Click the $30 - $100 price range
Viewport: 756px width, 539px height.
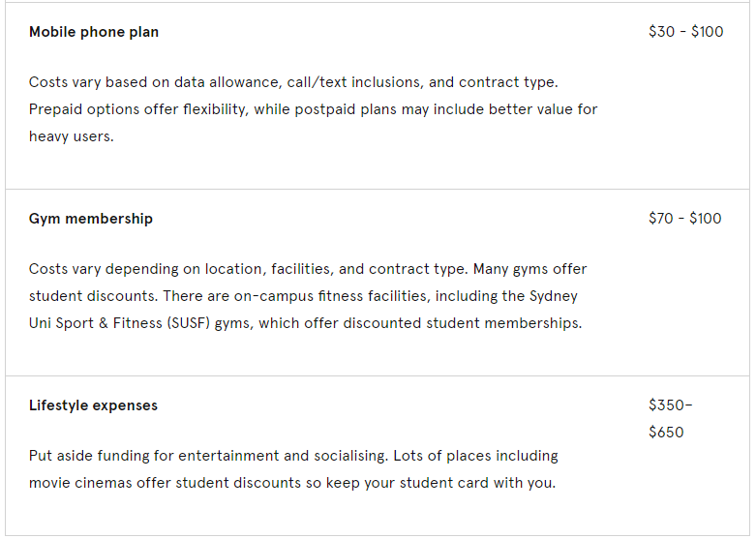click(685, 32)
